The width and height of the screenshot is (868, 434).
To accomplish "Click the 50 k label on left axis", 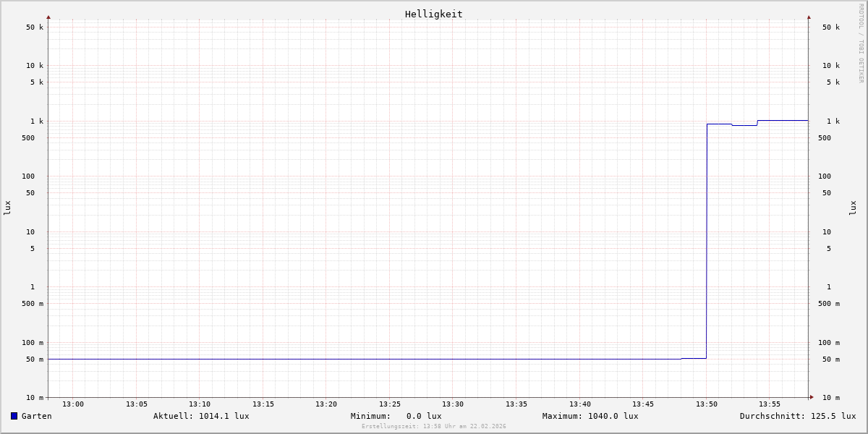I will pos(35,27).
